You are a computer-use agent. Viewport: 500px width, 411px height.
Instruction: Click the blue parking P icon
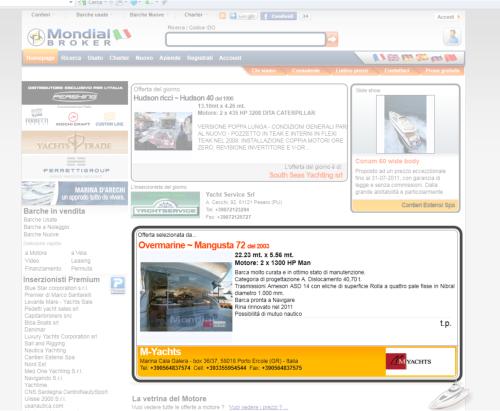point(118,285)
